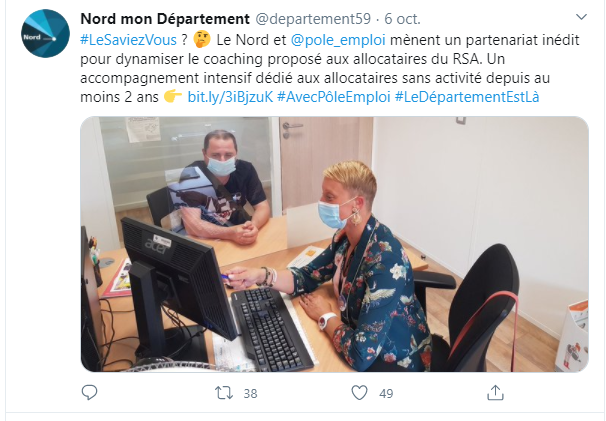Viewport: 606px width, 421px height.
Task: Enlarge the office meeting photo
Action: (x=334, y=244)
